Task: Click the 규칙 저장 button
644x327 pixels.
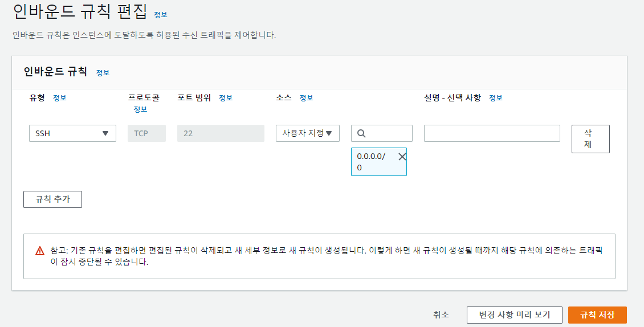Action: tap(597, 315)
